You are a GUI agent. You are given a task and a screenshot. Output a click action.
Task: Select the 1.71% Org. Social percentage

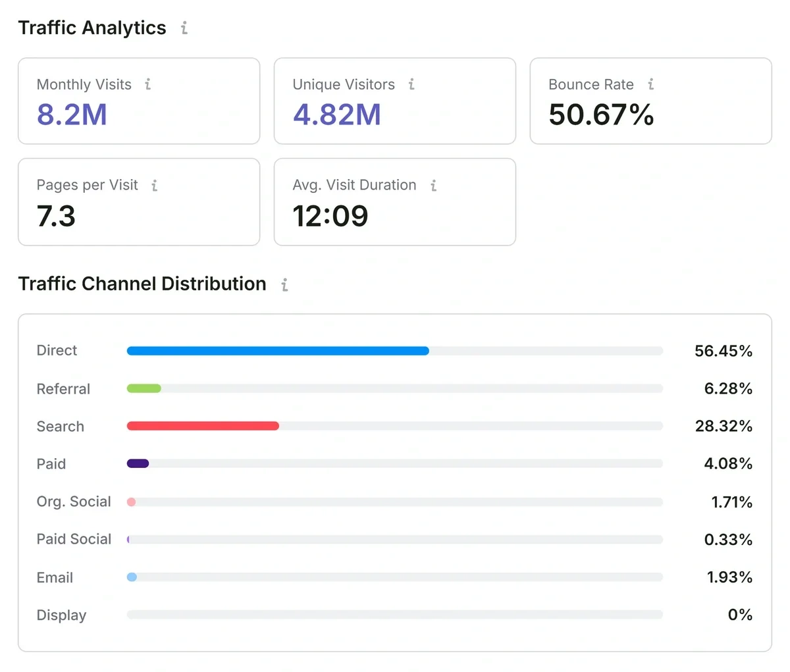point(731,502)
